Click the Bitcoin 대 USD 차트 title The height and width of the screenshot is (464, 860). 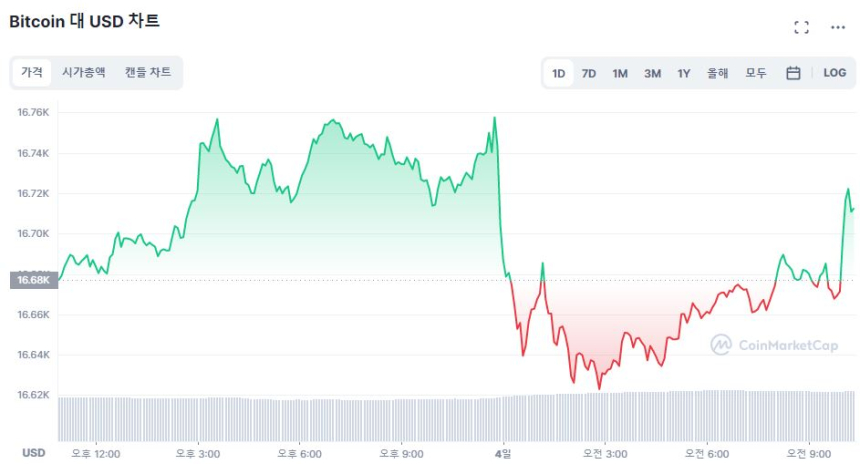point(84,21)
